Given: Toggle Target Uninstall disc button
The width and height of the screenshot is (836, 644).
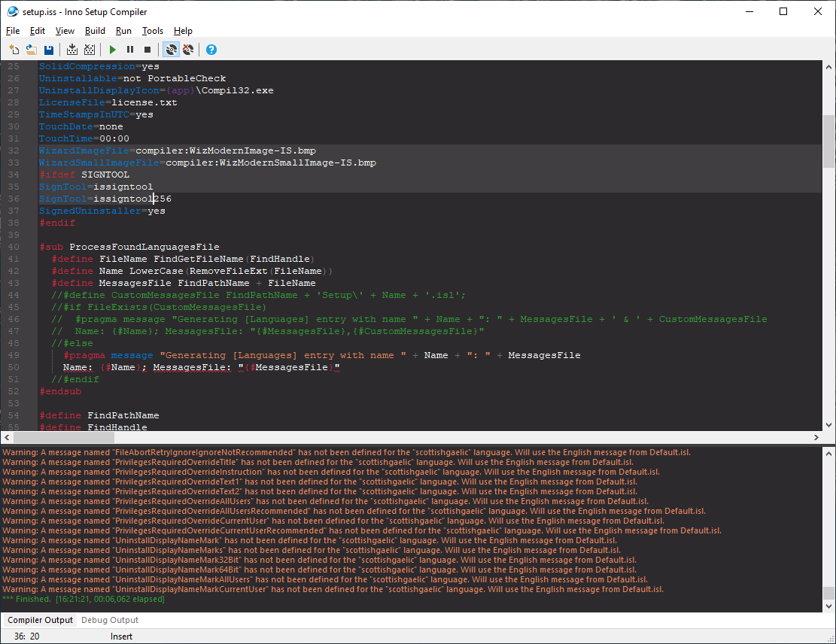Looking at the screenshot, I should click(188, 50).
